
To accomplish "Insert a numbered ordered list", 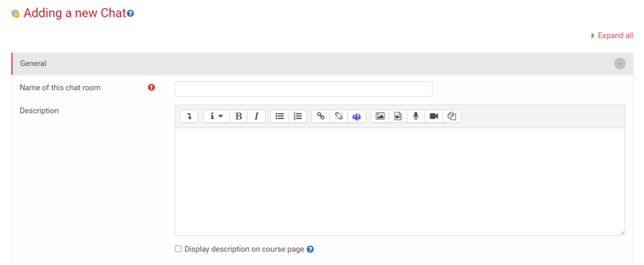I will [298, 116].
